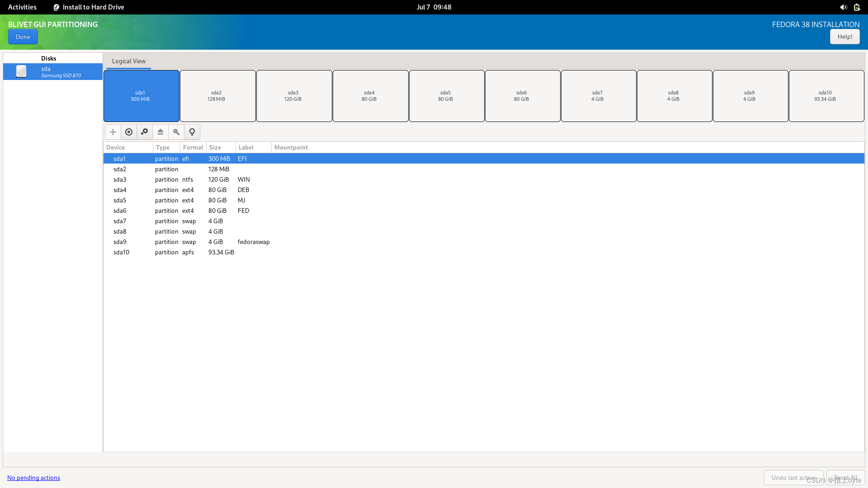Open the Help! button
Screen dimensions: 868x488
844,37
